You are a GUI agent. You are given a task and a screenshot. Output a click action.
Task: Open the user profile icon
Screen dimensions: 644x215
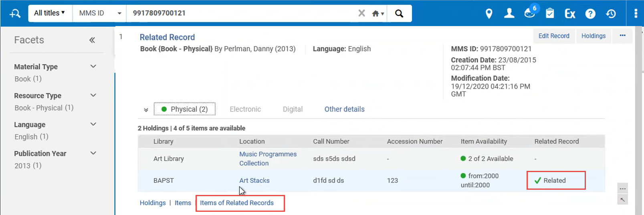[x=509, y=14]
